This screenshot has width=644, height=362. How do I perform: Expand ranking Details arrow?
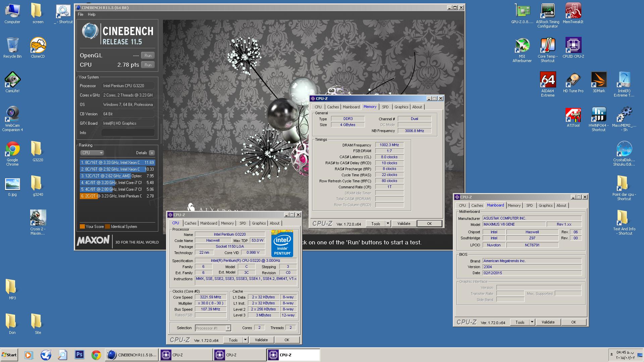(152, 153)
